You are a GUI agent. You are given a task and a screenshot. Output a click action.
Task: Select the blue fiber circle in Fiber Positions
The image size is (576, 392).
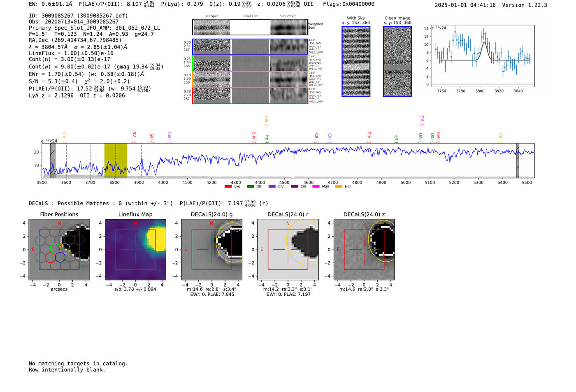60,257
